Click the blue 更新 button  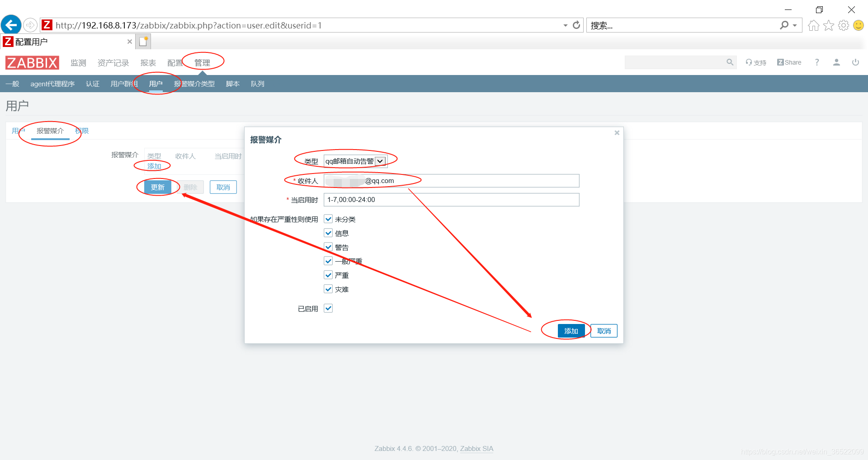coord(157,187)
